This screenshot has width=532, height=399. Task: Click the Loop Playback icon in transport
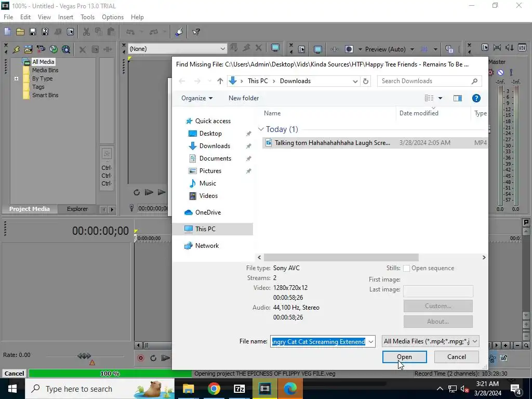[x=153, y=358]
